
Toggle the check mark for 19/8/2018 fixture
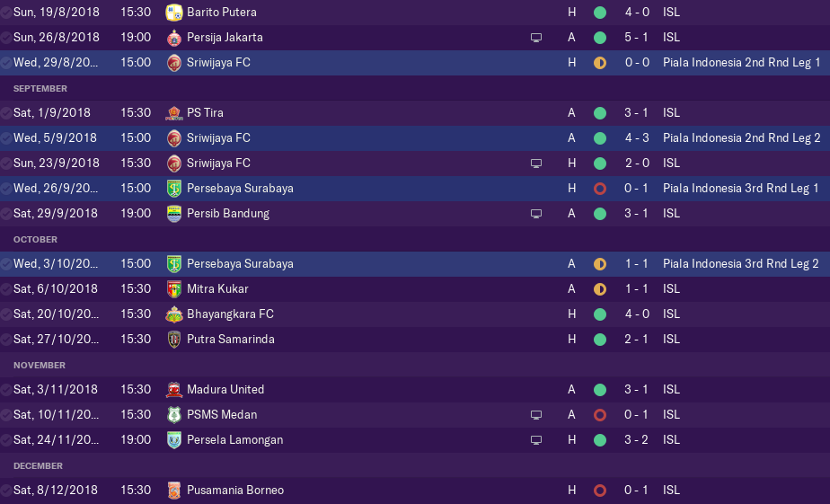[x=7, y=13]
